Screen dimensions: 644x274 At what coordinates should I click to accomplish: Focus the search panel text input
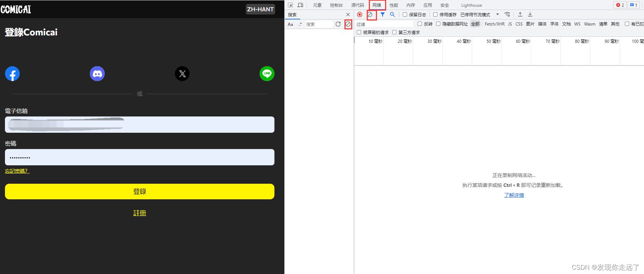tap(319, 24)
